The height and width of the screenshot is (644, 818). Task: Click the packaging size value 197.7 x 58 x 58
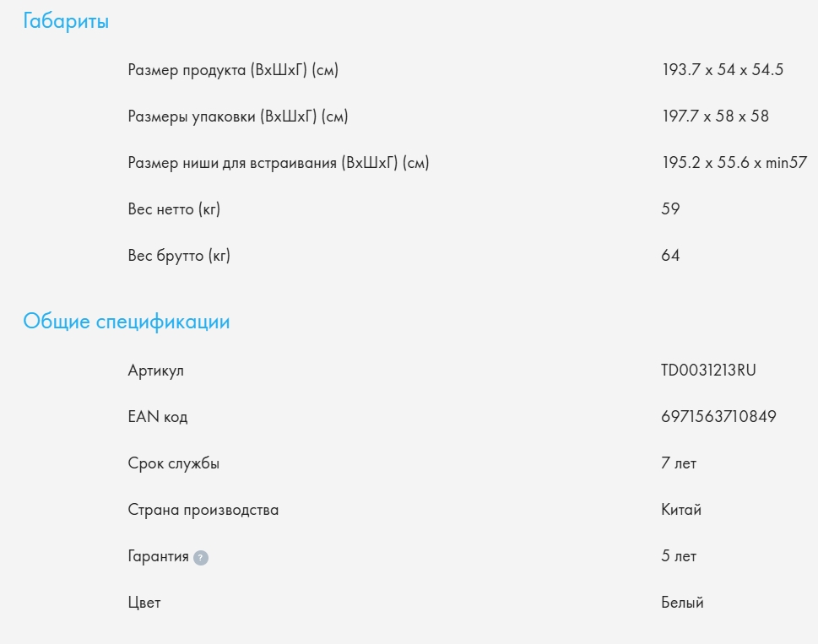point(715,116)
